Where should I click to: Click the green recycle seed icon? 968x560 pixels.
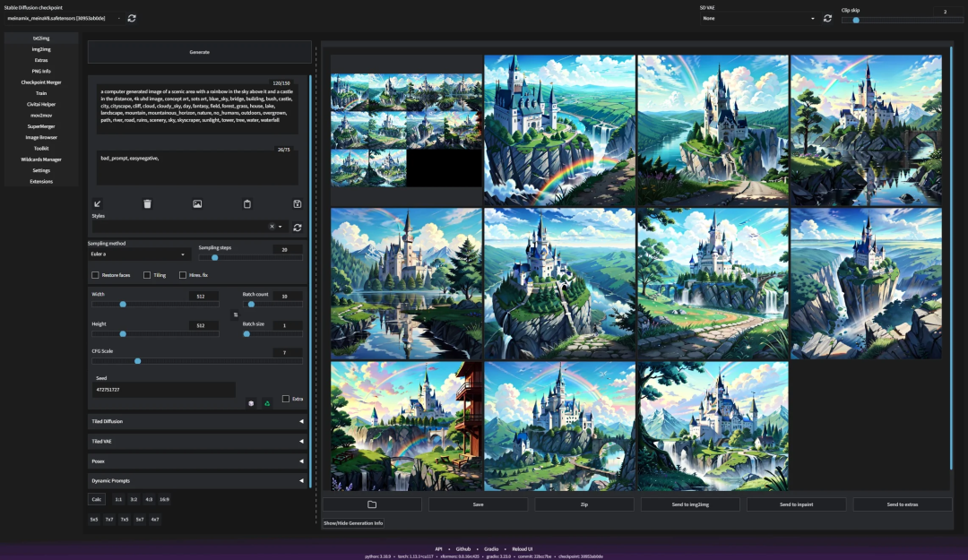click(267, 403)
